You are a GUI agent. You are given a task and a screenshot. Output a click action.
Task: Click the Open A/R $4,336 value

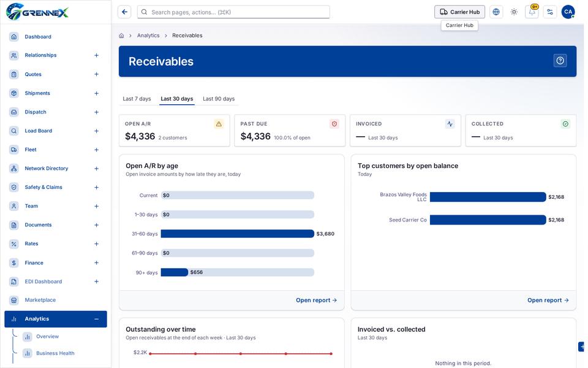(140, 136)
